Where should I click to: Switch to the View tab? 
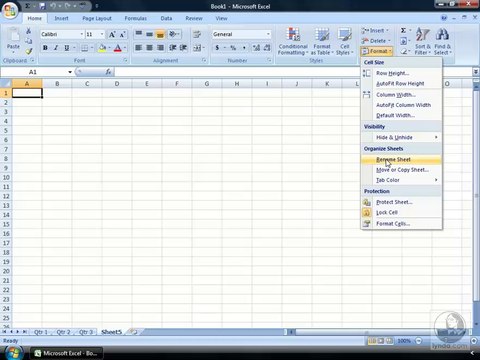point(221,19)
